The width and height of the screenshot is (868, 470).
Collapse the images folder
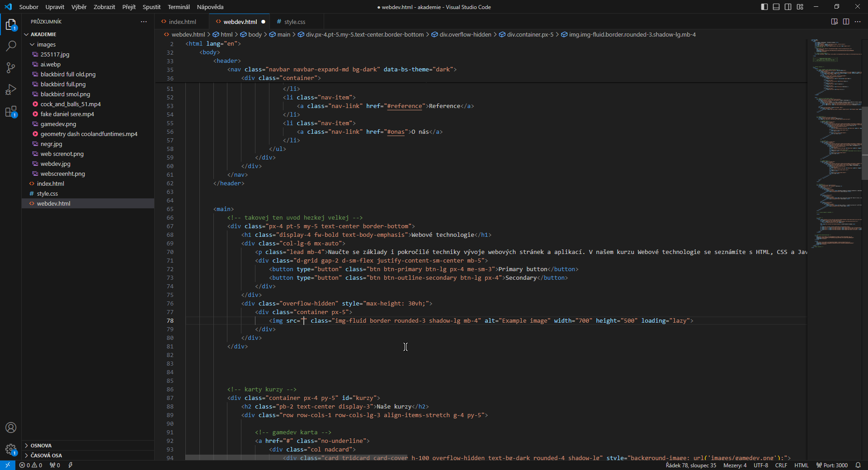[33, 44]
